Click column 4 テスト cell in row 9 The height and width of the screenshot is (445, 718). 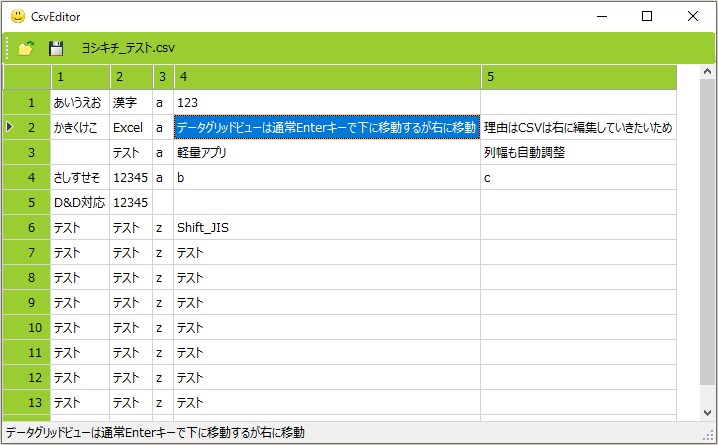(x=327, y=302)
